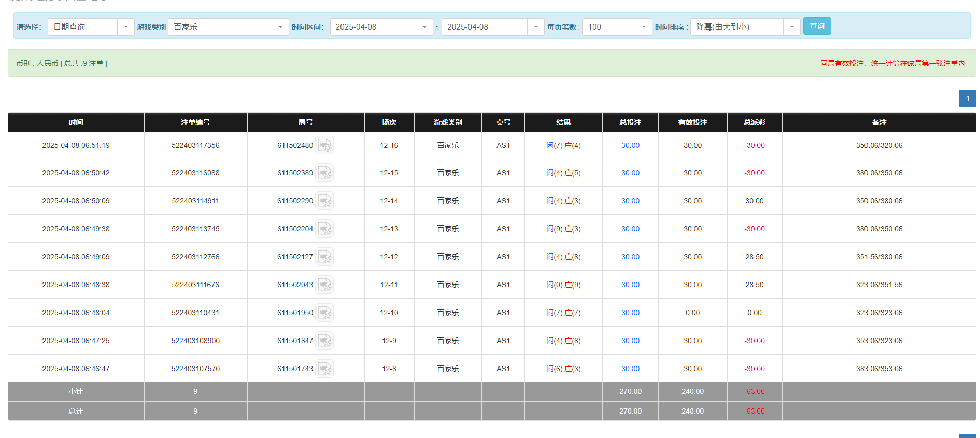Open replay icon for round 611501950
Viewport: 980px width, 438px height.
point(324,313)
